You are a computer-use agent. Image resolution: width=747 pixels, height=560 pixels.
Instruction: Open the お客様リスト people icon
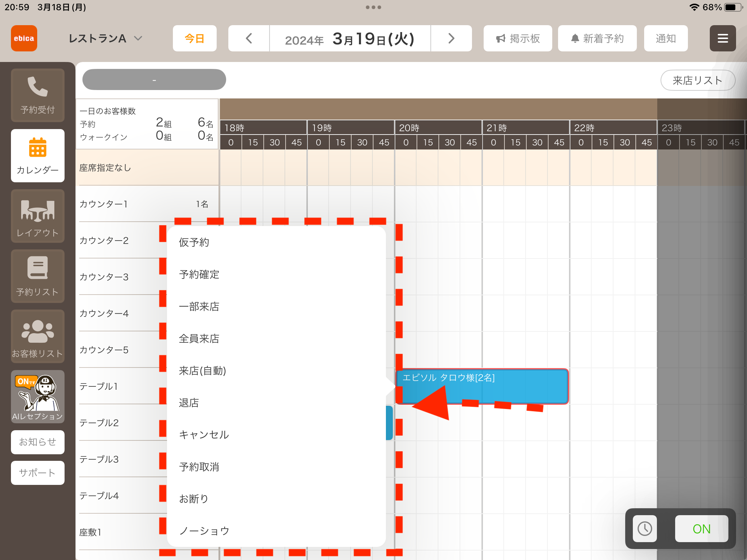click(x=38, y=337)
